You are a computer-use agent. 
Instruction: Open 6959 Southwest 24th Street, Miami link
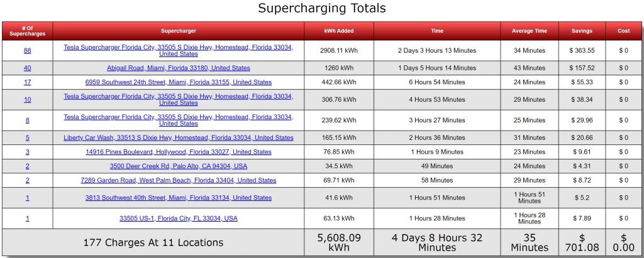click(x=178, y=82)
